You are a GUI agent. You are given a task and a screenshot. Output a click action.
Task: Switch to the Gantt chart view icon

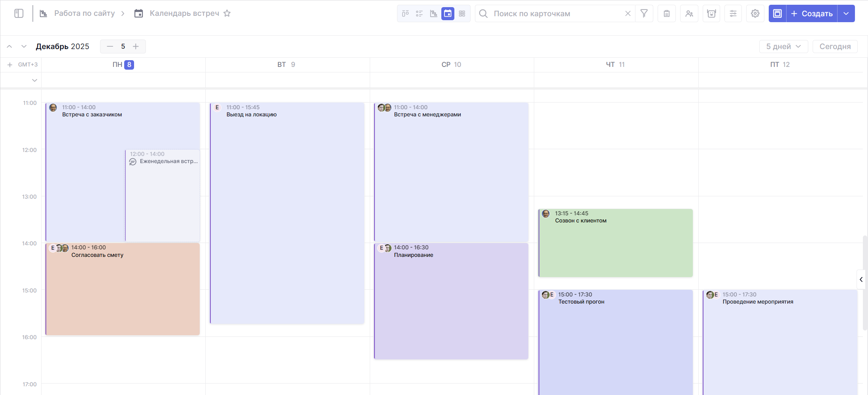433,13
